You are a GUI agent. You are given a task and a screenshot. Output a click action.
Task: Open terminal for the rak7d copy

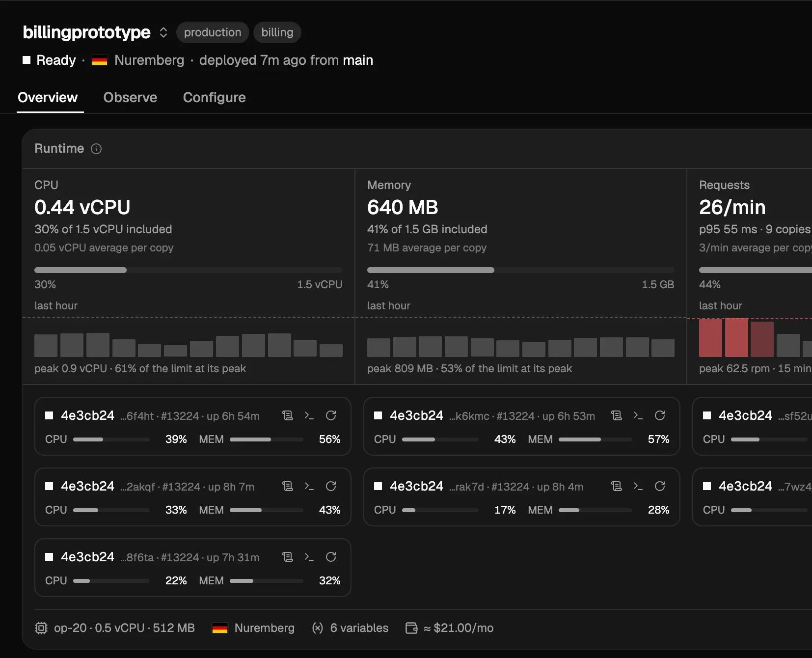pyautogui.click(x=638, y=487)
